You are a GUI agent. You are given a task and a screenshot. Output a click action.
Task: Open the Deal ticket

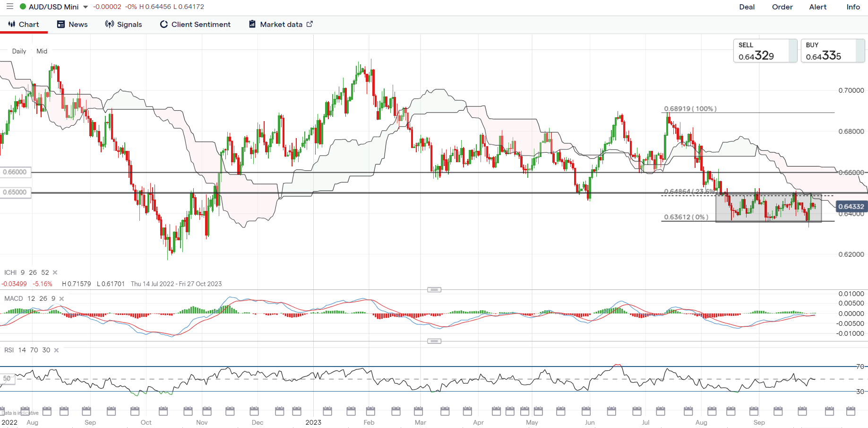click(x=747, y=7)
